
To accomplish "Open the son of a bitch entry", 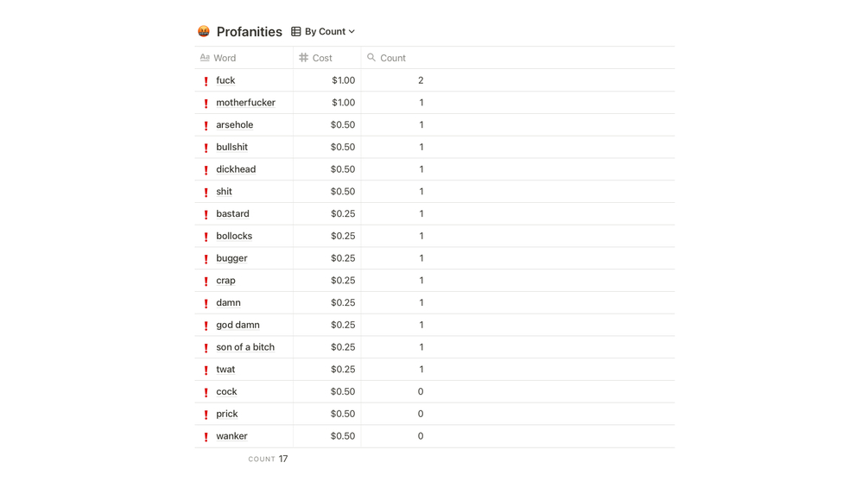I will point(245,347).
